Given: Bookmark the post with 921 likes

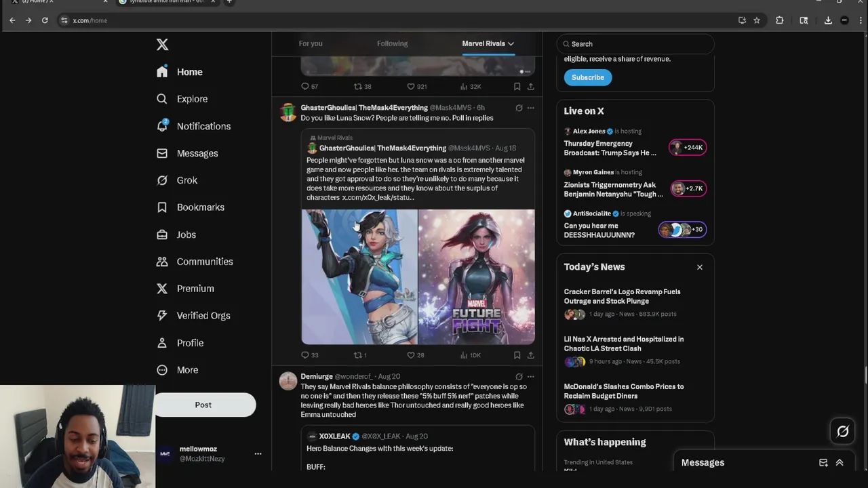Looking at the screenshot, I should tap(517, 87).
